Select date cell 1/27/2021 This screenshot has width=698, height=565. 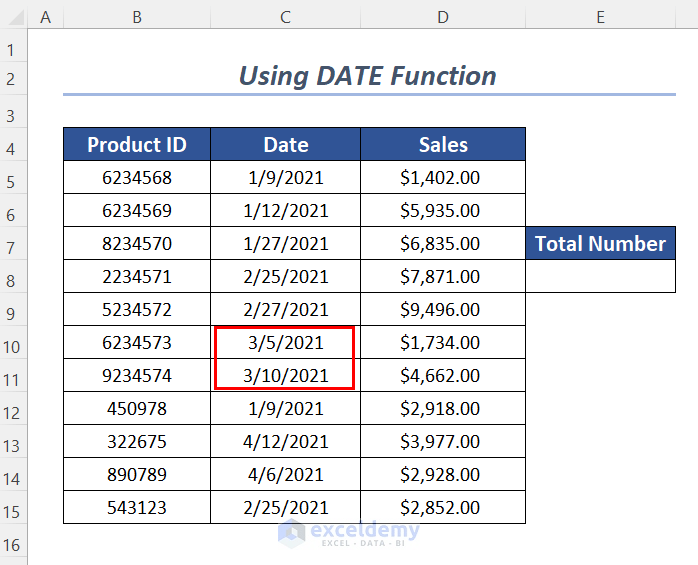(285, 243)
